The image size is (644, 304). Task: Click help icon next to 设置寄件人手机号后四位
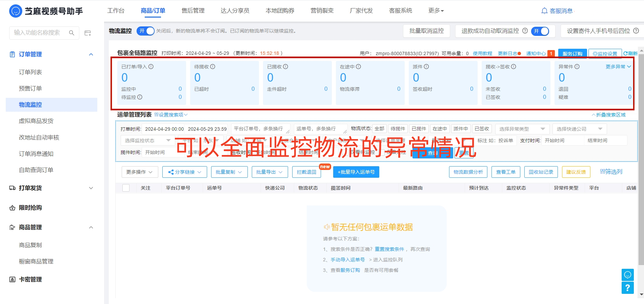(636, 31)
